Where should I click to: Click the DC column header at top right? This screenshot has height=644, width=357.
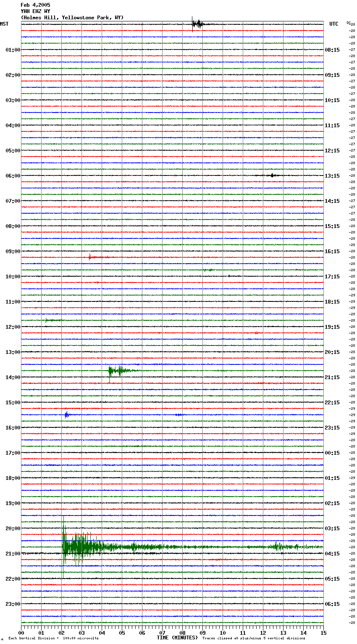pos(349,23)
